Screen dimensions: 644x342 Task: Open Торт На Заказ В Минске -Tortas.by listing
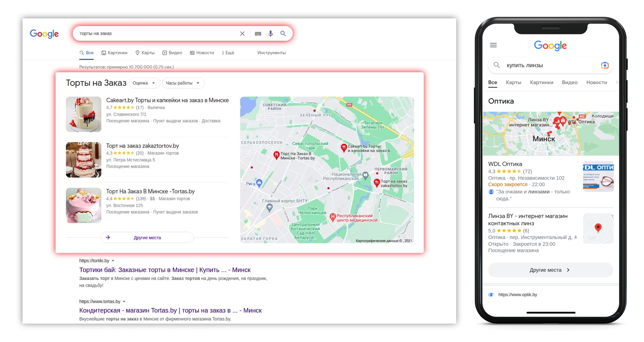pyautogui.click(x=150, y=191)
